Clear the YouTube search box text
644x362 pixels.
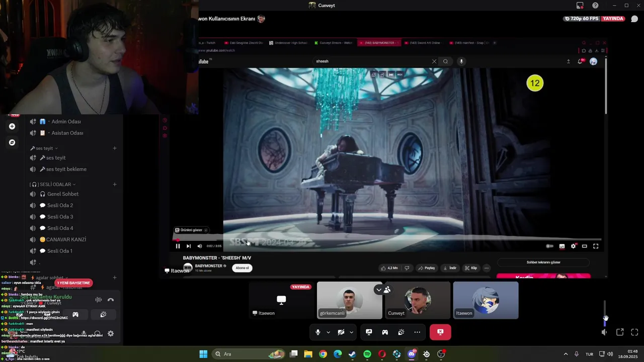coord(434,61)
